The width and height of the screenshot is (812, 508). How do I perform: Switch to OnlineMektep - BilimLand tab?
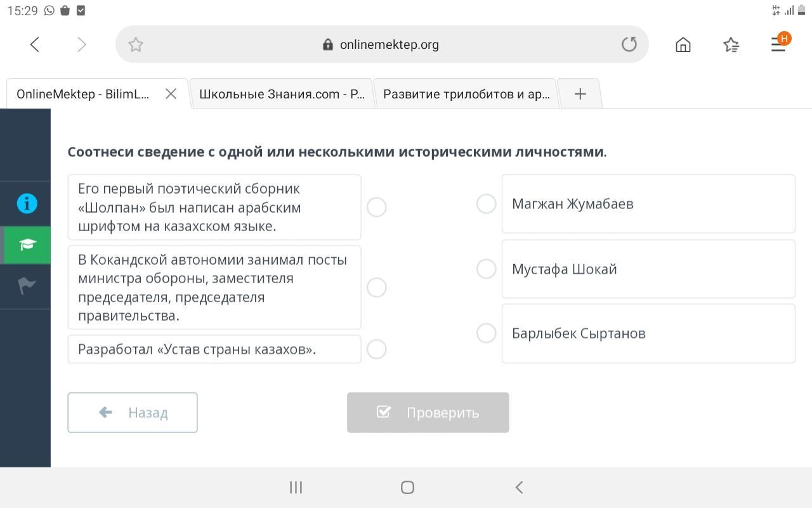[x=97, y=94]
